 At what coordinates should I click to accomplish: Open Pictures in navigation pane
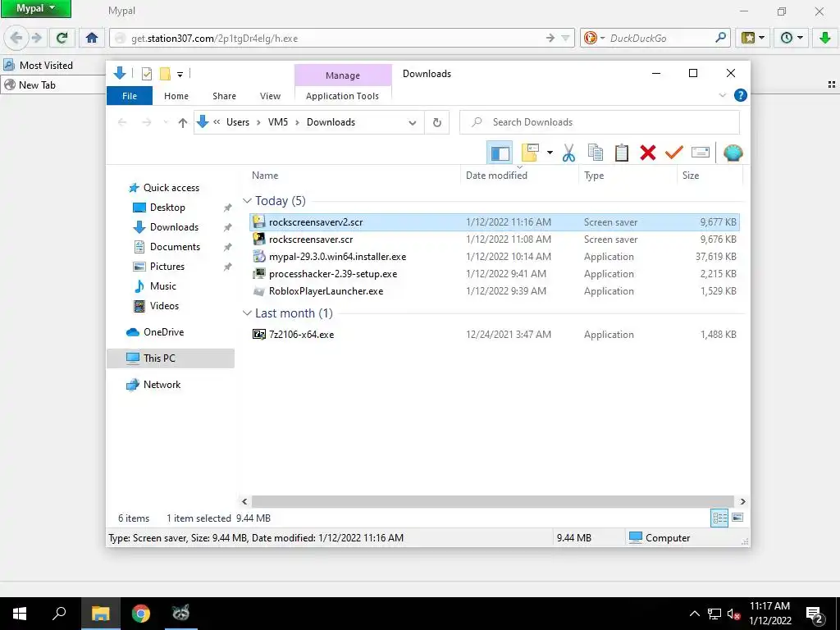167,267
